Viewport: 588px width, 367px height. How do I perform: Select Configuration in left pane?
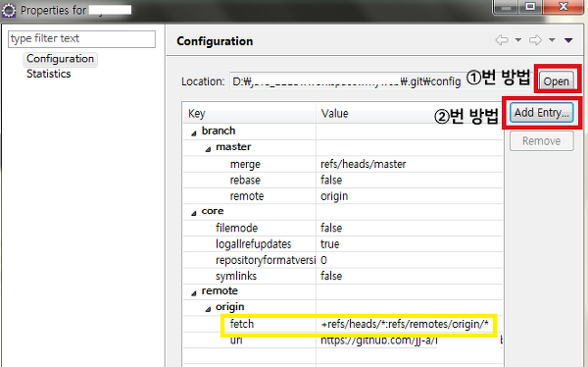61,59
